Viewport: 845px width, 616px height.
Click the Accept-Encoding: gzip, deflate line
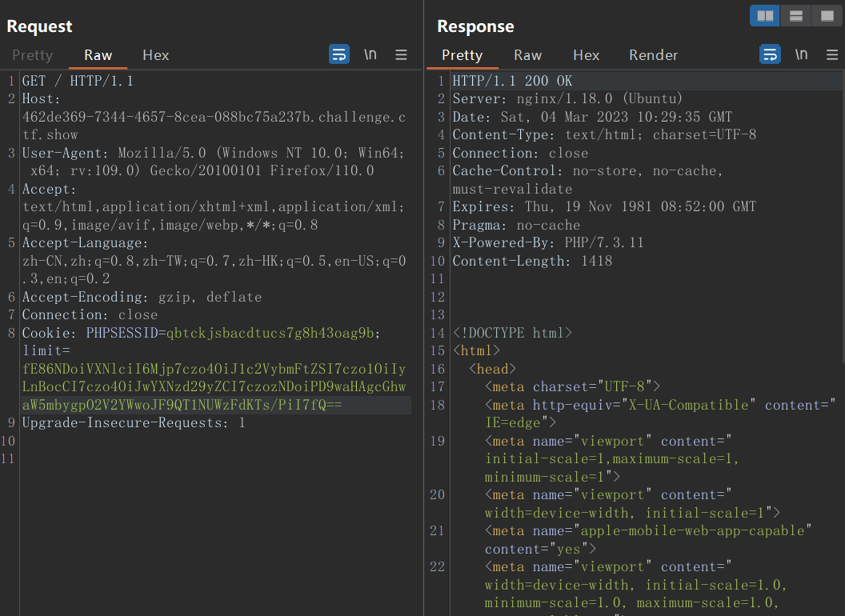pyautogui.click(x=142, y=297)
